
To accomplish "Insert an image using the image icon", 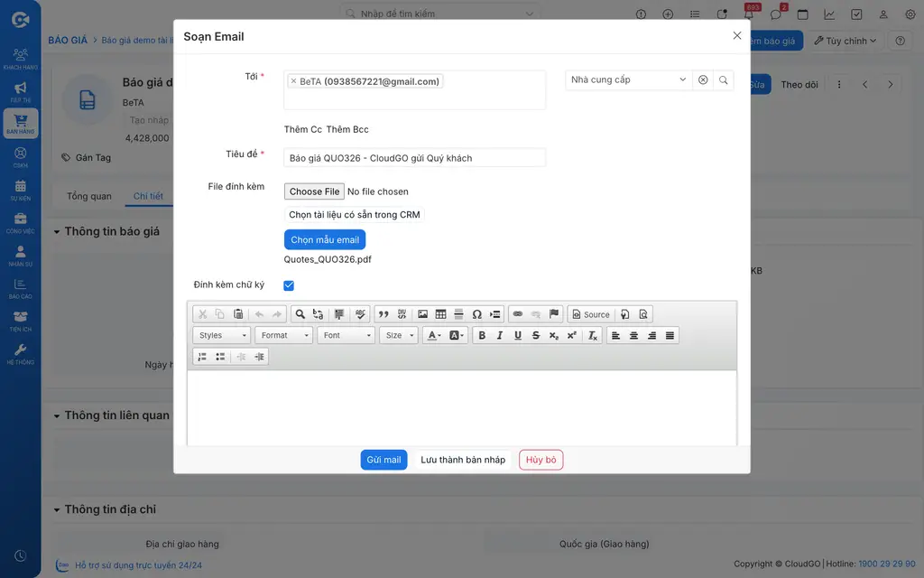I will coord(422,314).
